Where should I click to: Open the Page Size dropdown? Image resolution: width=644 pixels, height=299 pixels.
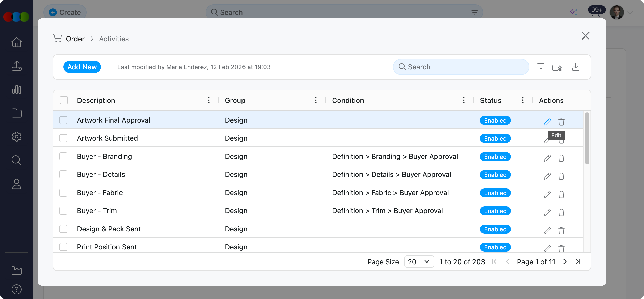(419, 261)
